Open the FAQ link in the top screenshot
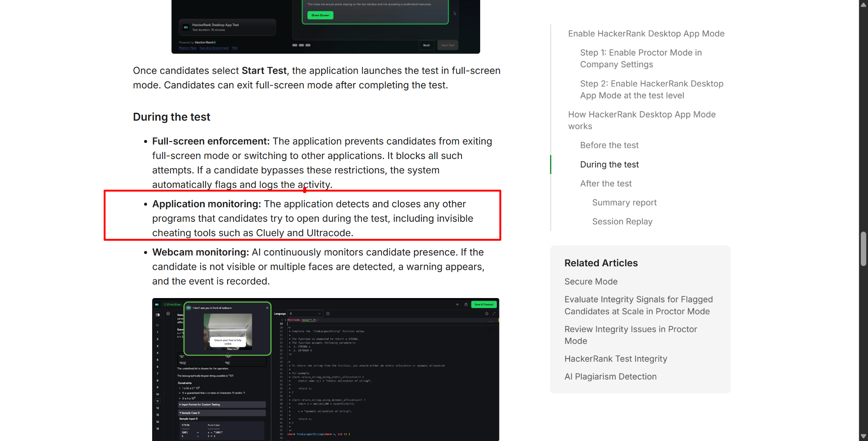This screenshot has height=441, width=868. coord(234,48)
